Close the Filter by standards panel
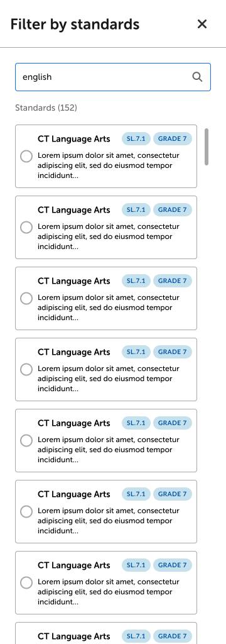The height and width of the screenshot is (644, 226). 202,25
